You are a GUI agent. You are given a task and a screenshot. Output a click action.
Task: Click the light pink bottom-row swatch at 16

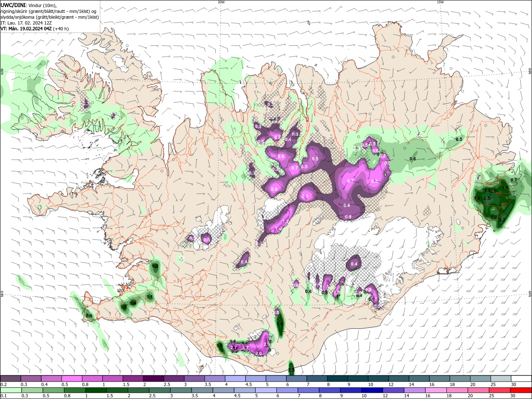(436, 390)
